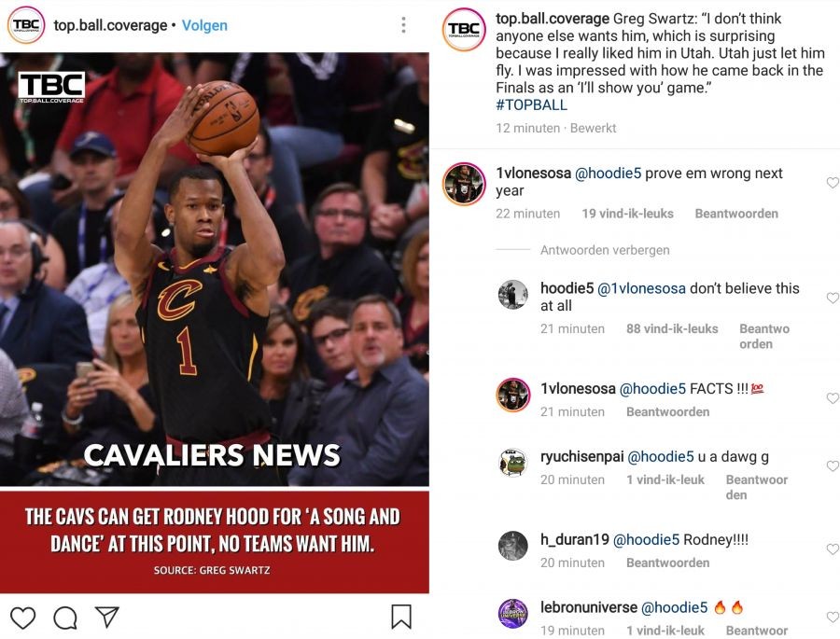The image size is (840, 639).
Task: Follow account with the 'Volgen' link
Action: [x=204, y=25]
